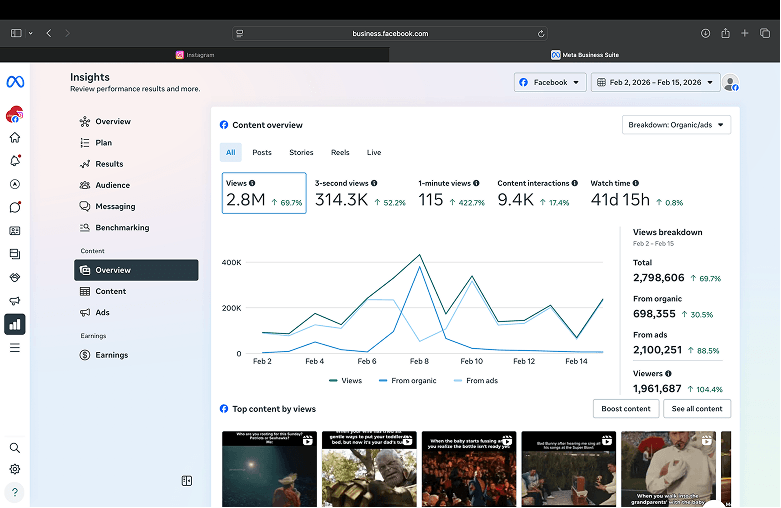The width and height of the screenshot is (781, 508).
Task: Open the Ads megaphone icon in rail
Action: 15,301
